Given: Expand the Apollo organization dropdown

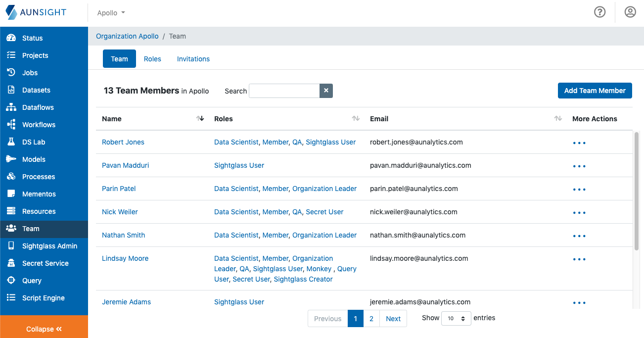Looking at the screenshot, I should pos(111,13).
